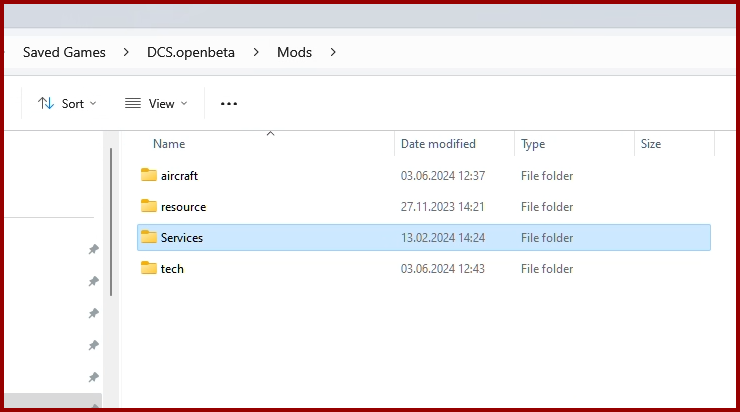
Task: Click the View lines icon
Action: [133, 103]
